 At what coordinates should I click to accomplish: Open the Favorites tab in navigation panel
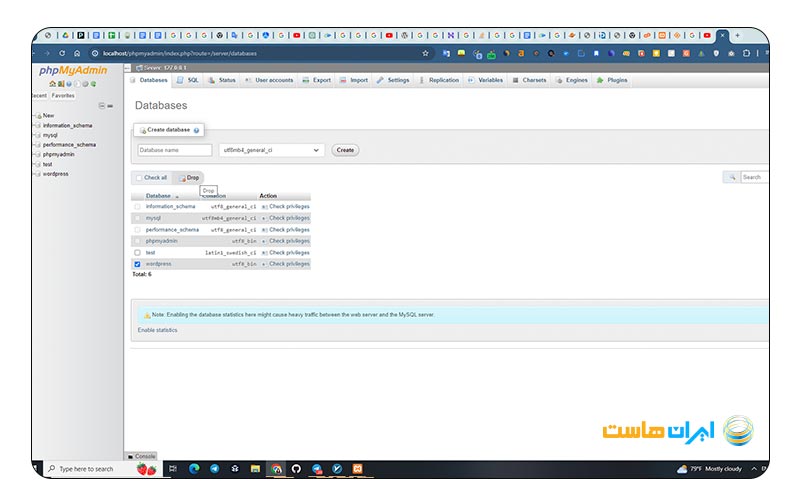click(63, 95)
